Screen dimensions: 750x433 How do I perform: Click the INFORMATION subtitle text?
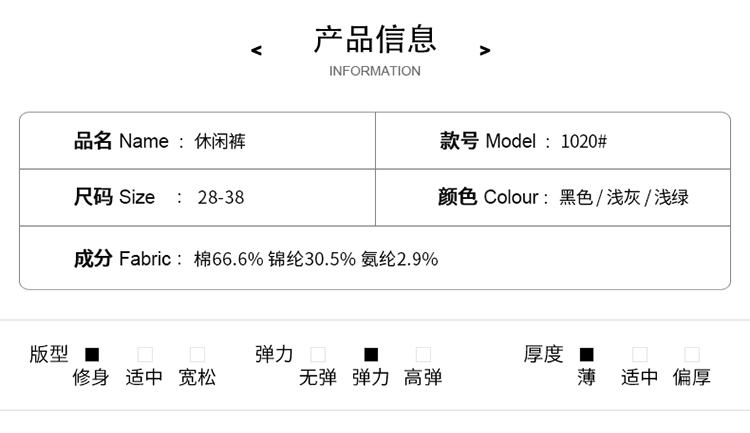[375, 71]
